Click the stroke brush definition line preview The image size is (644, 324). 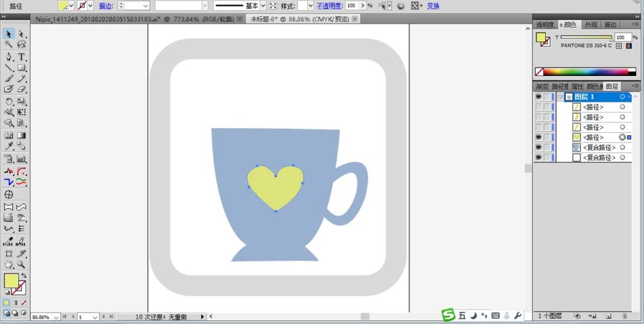(230, 6)
